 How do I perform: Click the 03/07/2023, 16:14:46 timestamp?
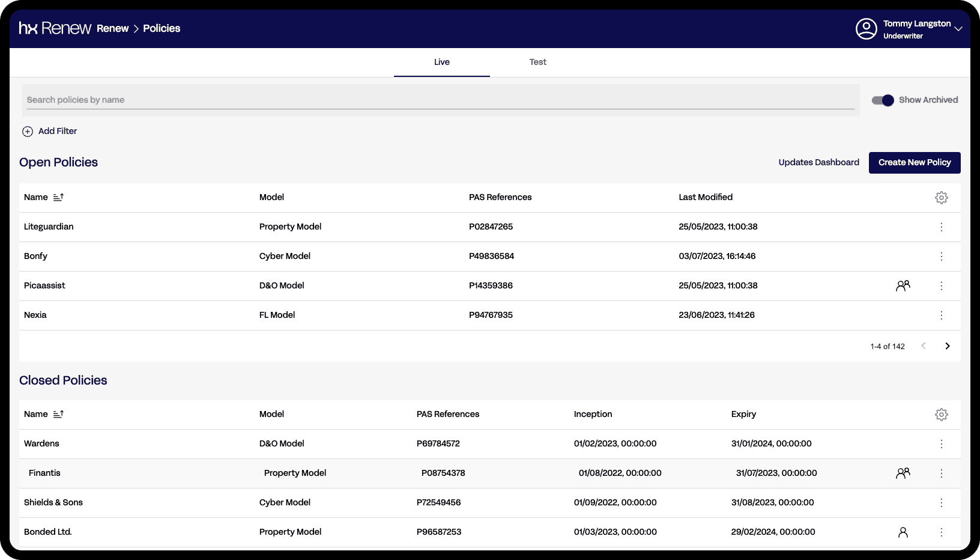(717, 256)
